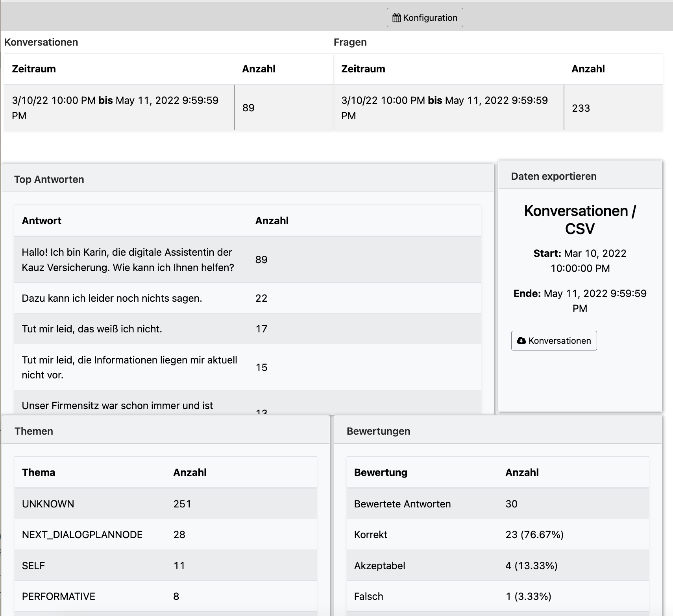Click Anzahl header in Bewertungen table
The image size is (673, 616).
(522, 472)
